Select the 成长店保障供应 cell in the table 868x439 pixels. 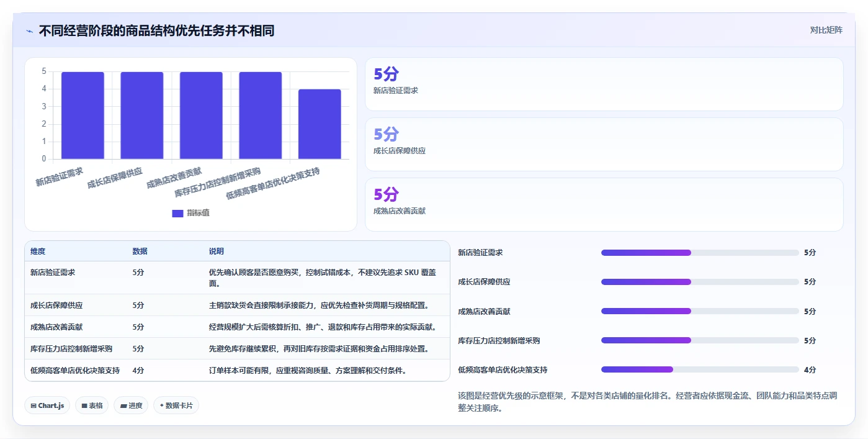pyautogui.click(x=56, y=305)
